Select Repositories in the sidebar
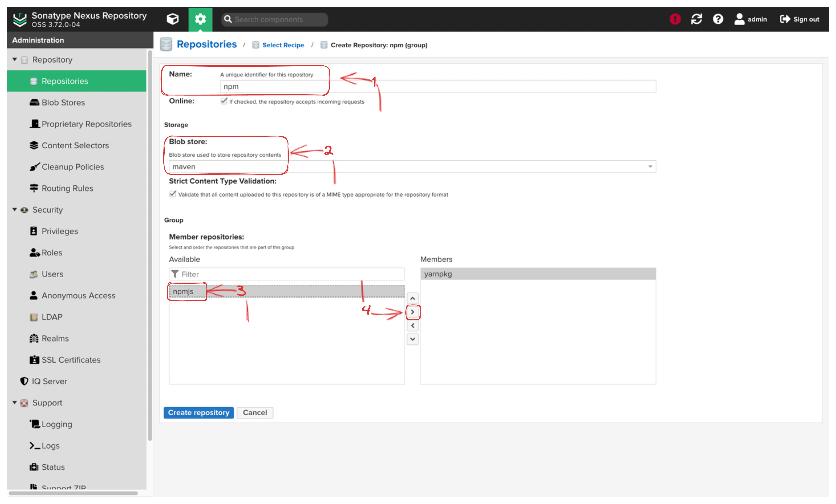 [x=77, y=81]
